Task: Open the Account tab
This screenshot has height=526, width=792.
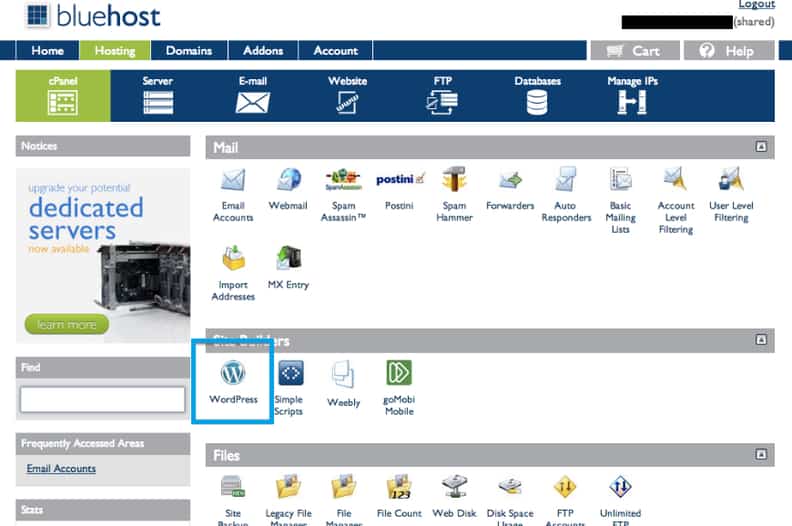Action: tap(336, 51)
